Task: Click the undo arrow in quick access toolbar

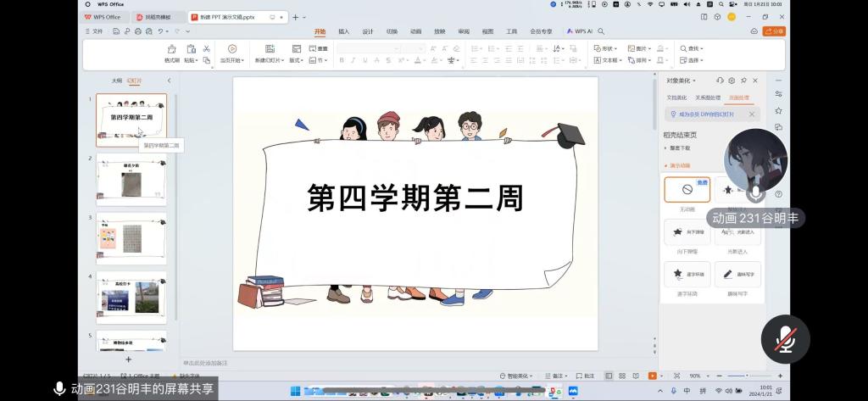Action: 160,31
